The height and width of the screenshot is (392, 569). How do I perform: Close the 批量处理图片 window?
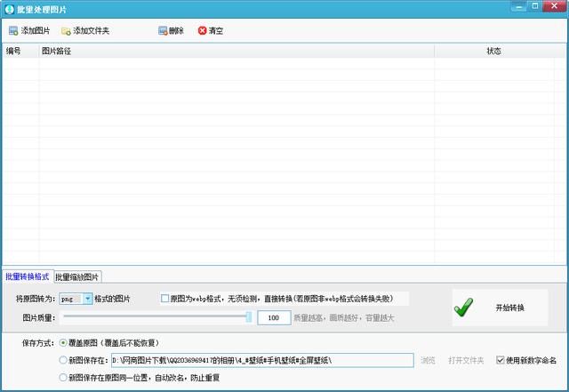(554, 7)
